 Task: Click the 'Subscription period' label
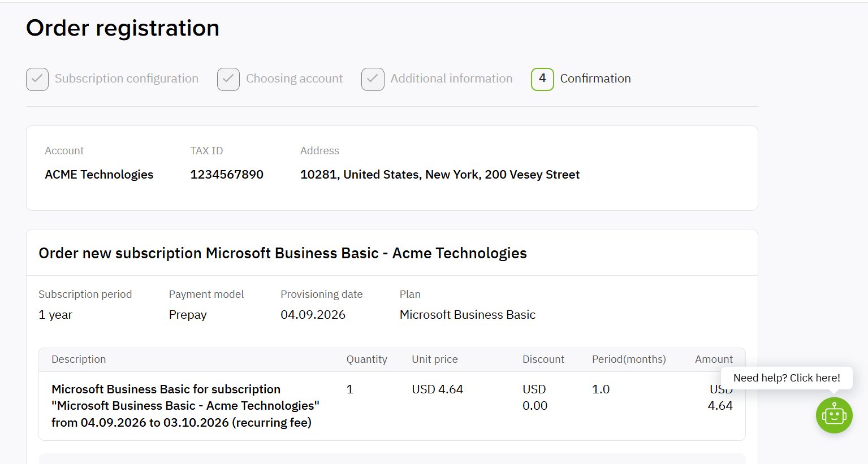85,294
